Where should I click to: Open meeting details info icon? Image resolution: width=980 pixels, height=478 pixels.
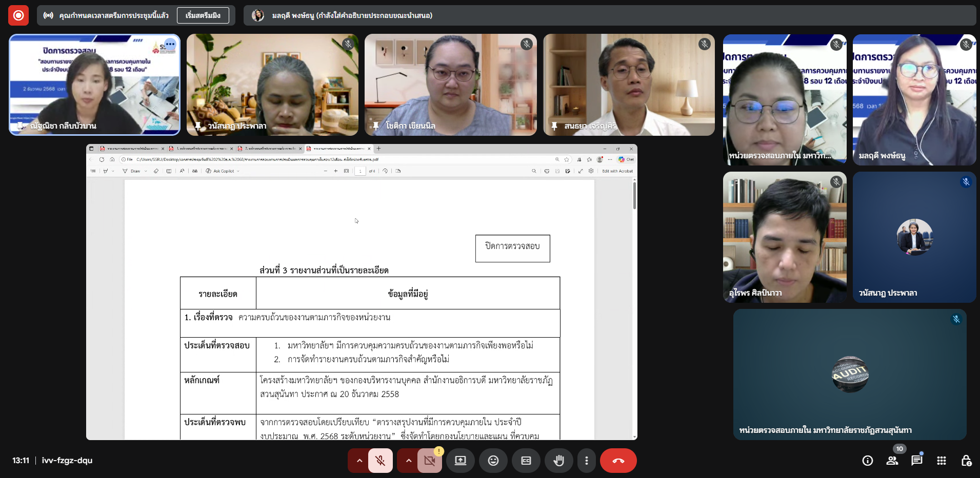(867, 461)
